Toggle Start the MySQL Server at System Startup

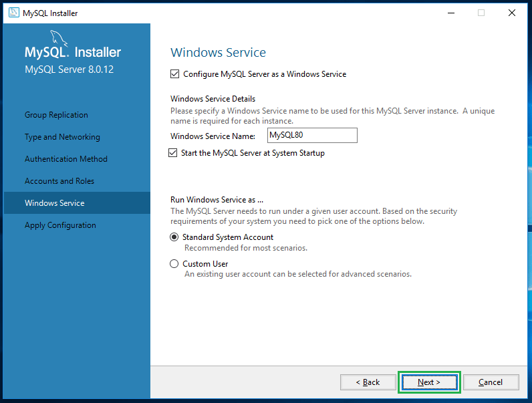[x=174, y=153]
